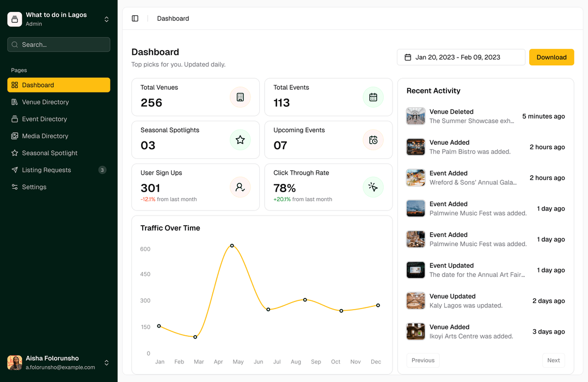Viewport: 588px width, 382px height.
Task: Click Next in Recent Activity pagination
Action: pyautogui.click(x=553, y=360)
